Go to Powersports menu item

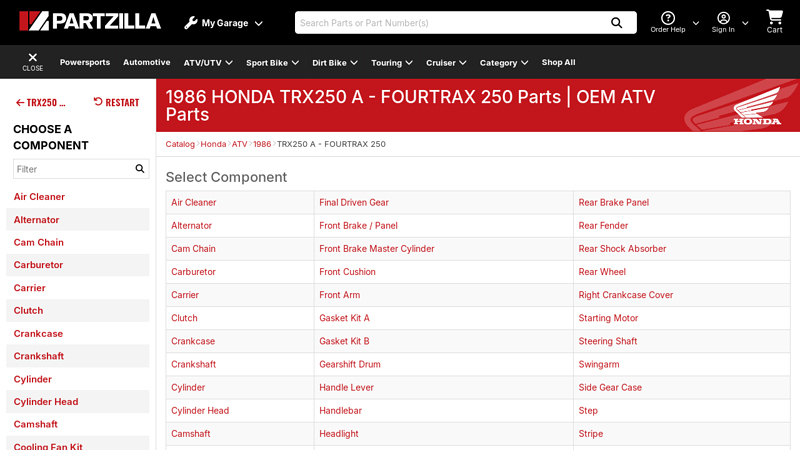pyautogui.click(x=85, y=62)
